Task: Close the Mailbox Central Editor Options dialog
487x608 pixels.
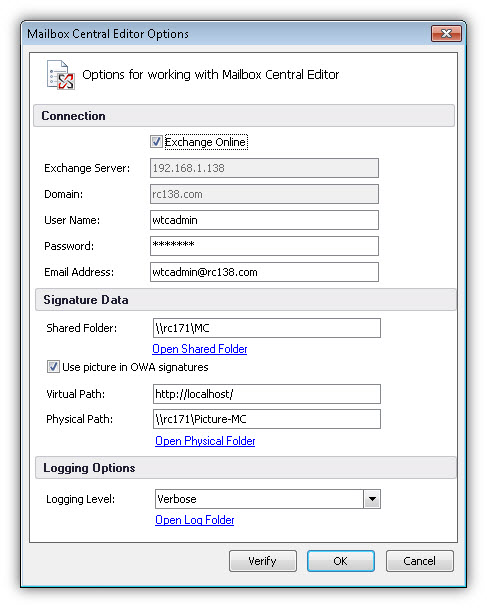Action: 446,34
